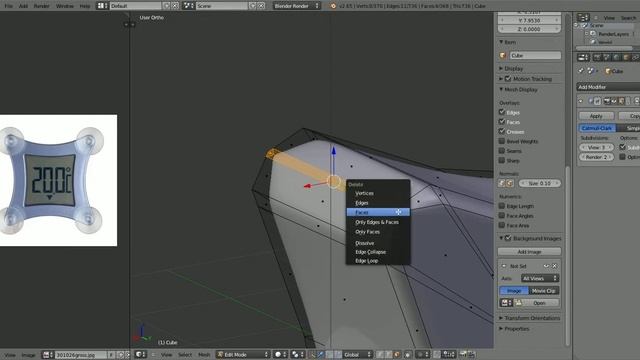The image size is (640, 360).
Task: Select Faces in the Delete menu
Action: tap(378, 212)
